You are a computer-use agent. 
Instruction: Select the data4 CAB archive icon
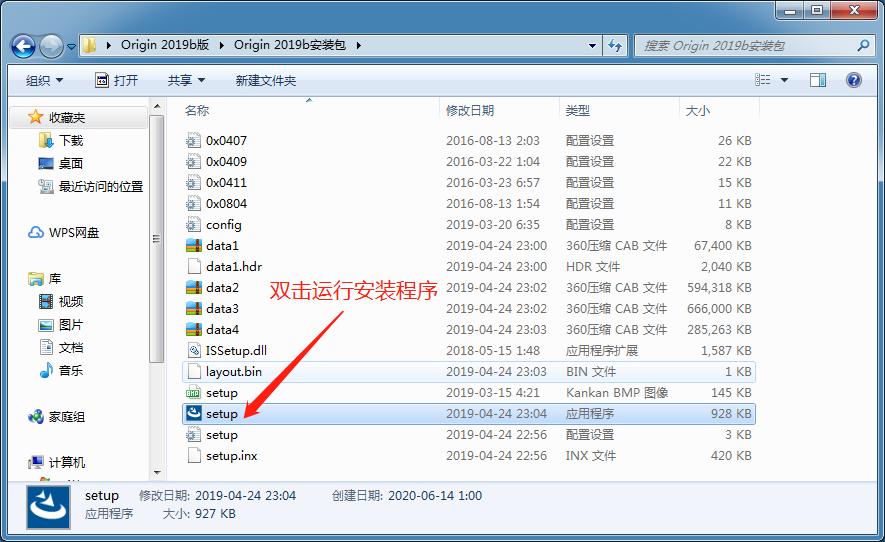[194, 330]
